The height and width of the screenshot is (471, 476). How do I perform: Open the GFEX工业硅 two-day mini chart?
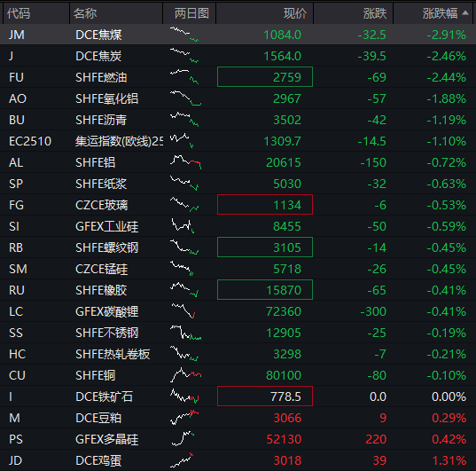[x=183, y=226]
